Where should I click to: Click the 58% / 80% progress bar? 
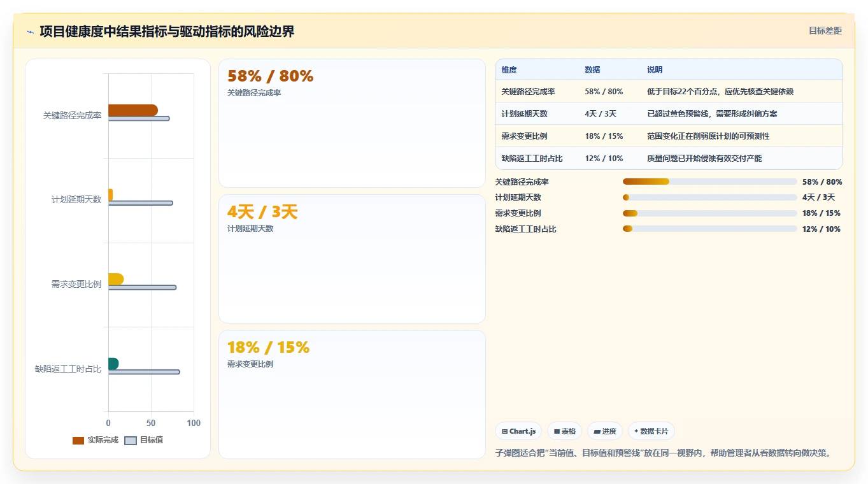710,181
